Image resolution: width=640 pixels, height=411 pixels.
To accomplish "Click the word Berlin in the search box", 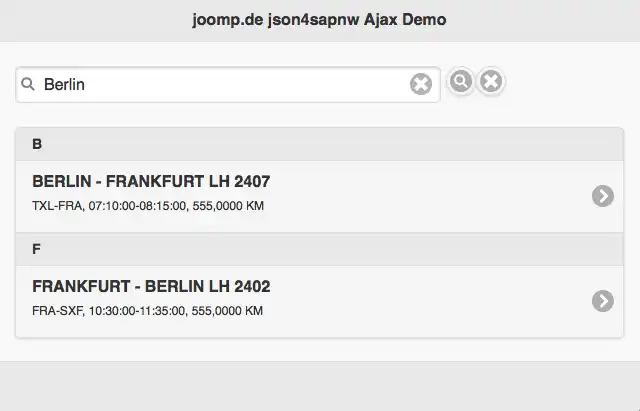I will point(64,85).
